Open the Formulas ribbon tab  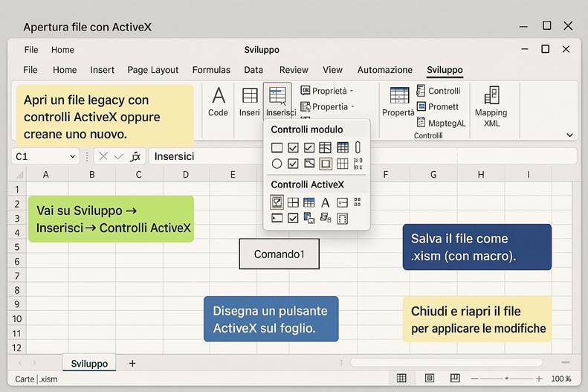click(211, 70)
